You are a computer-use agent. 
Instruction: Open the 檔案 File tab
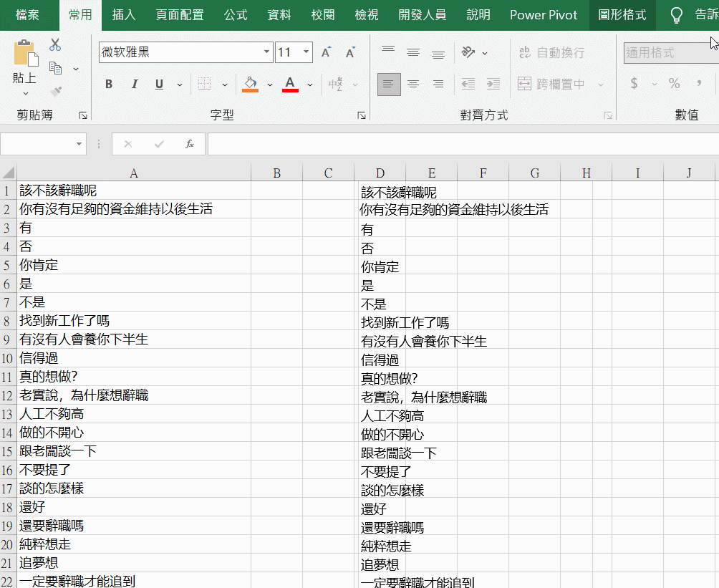pos(27,14)
